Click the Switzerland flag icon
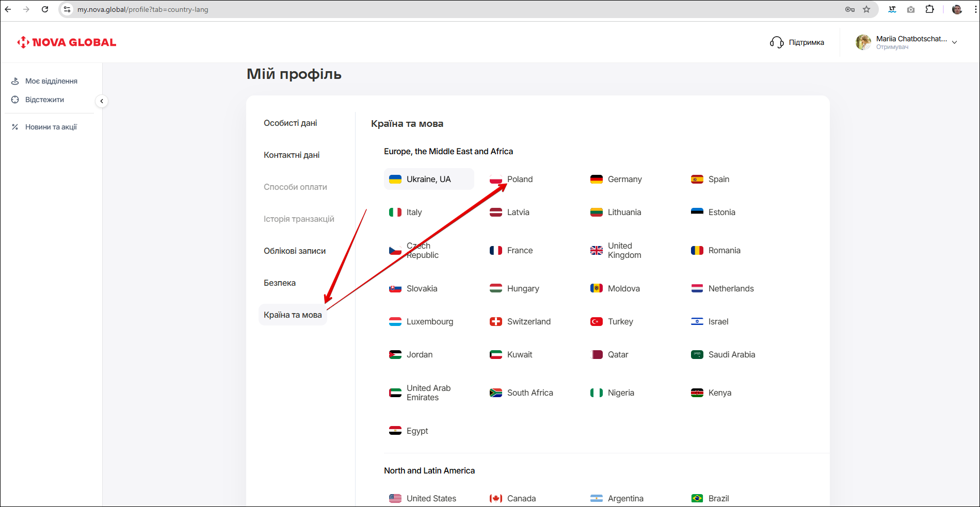Viewport: 980px width, 507px height. pos(495,322)
